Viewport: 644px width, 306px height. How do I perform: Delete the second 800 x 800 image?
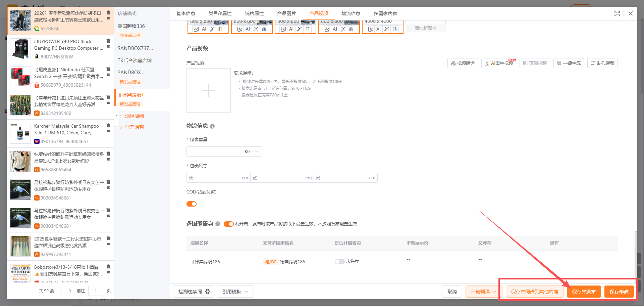point(264,29)
